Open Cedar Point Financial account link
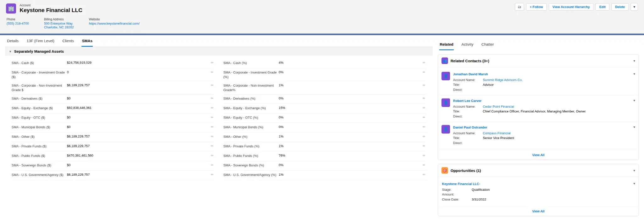The width and height of the screenshot is (644, 219). 498,107
